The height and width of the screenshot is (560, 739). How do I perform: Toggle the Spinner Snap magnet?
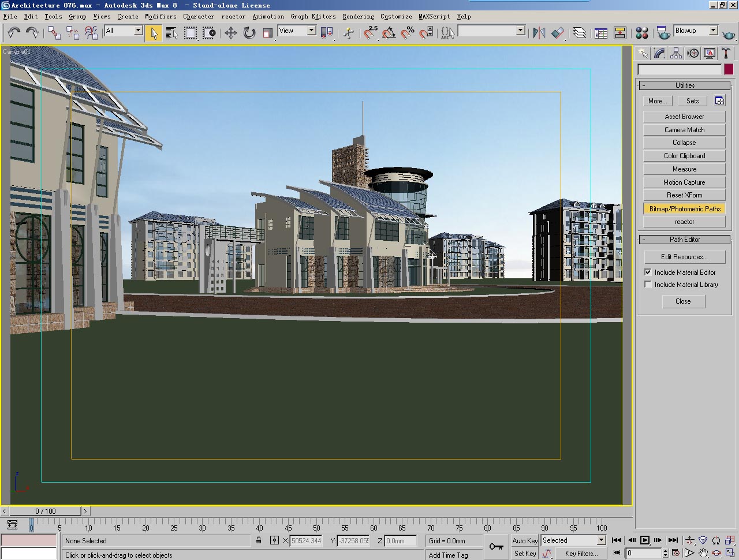(426, 33)
